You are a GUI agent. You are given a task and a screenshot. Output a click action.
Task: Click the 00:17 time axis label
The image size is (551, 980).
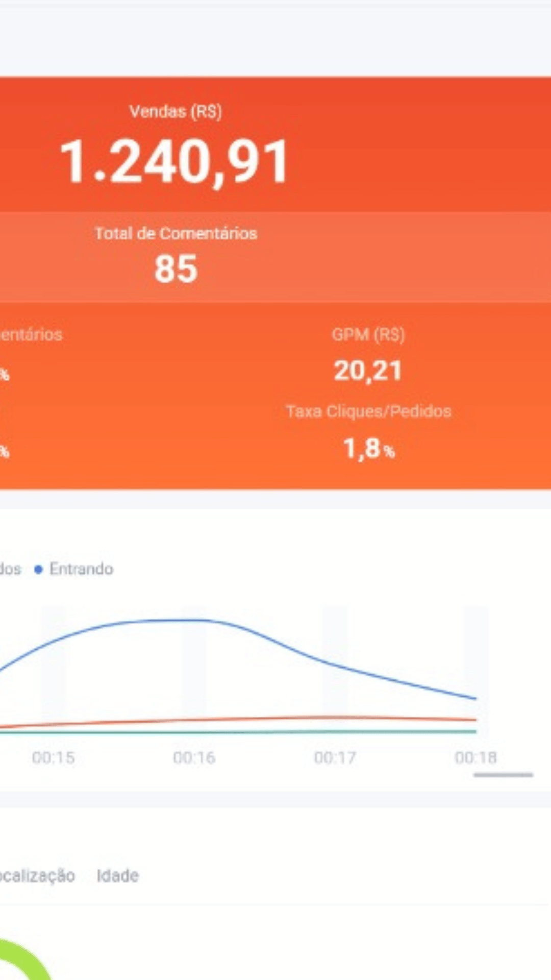tap(335, 757)
